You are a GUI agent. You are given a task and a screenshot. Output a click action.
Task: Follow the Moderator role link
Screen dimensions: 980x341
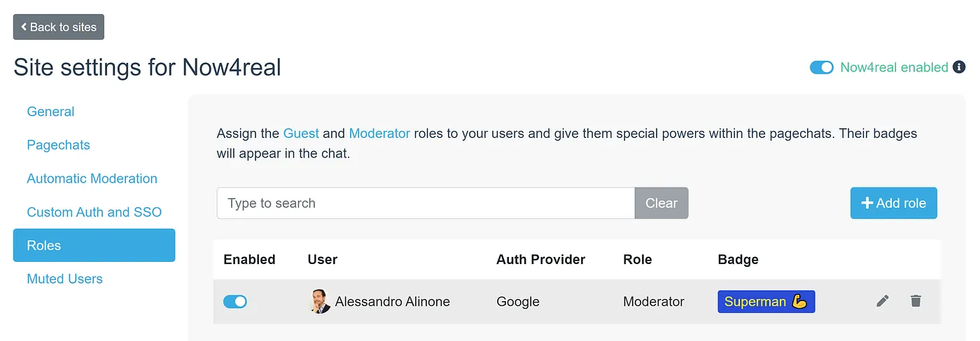[x=379, y=133]
